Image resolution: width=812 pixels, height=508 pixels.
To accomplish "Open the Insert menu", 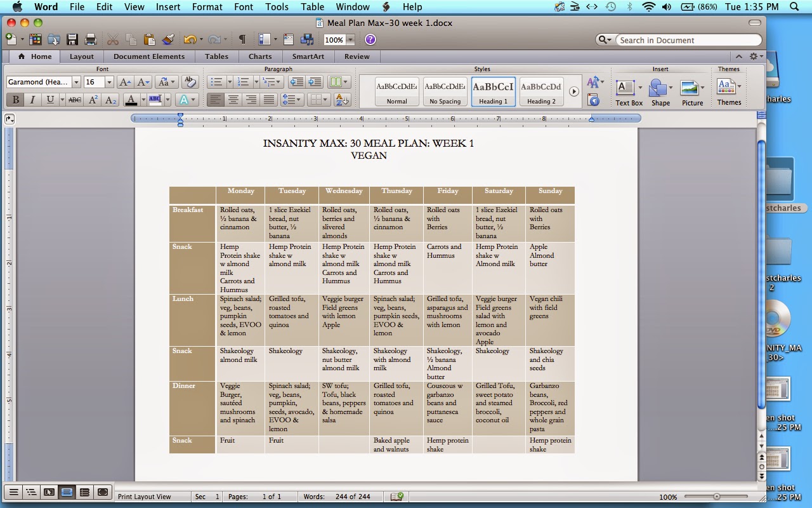I will click(168, 7).
